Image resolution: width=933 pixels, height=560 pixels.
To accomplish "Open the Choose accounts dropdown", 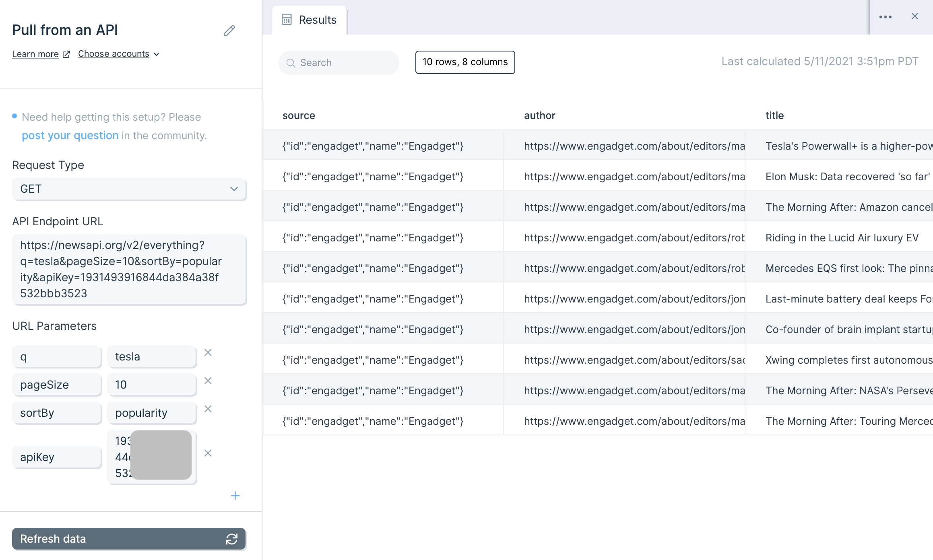I will coord(118,54).
